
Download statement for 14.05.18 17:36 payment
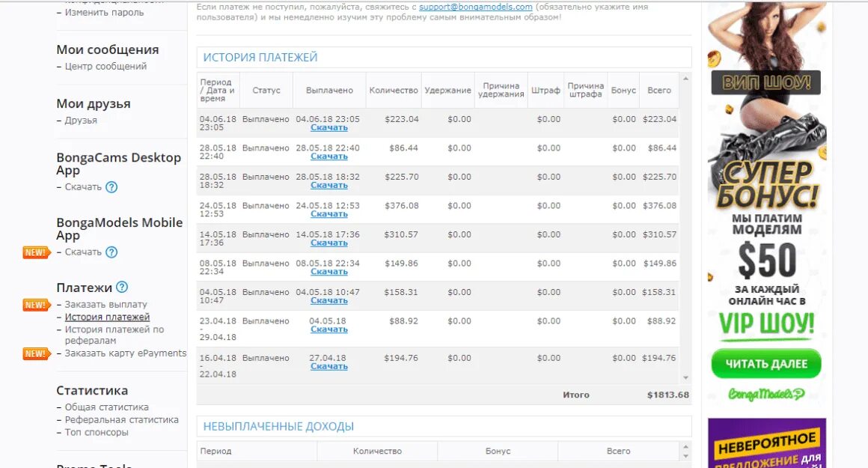(328, 243)
